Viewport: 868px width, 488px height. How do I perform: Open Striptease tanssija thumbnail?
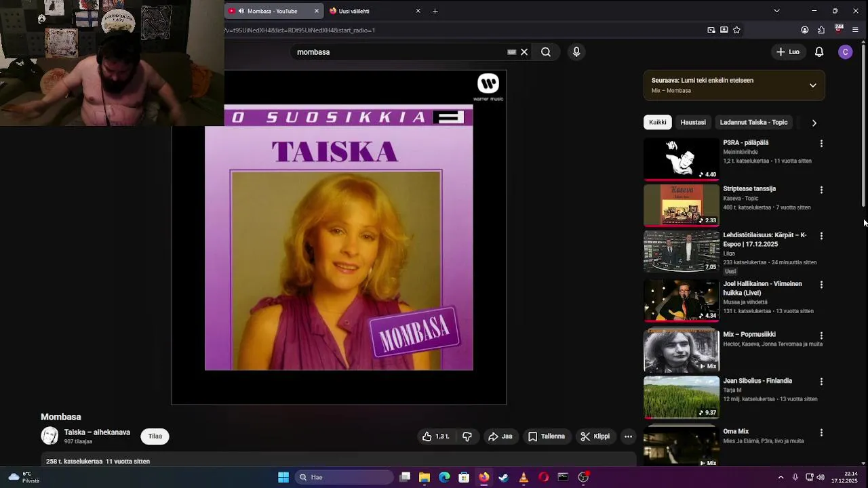682,205
